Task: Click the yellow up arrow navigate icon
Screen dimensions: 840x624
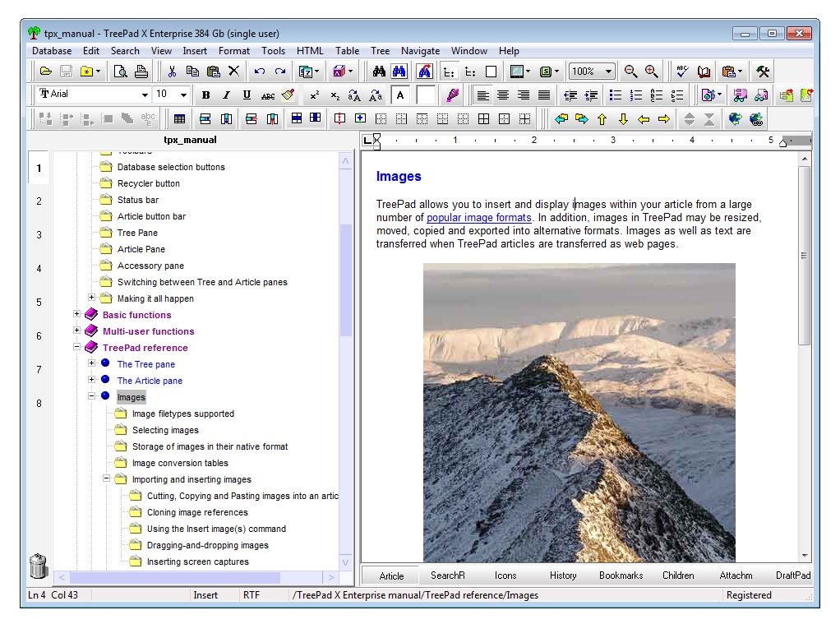Action: [602, 119]
